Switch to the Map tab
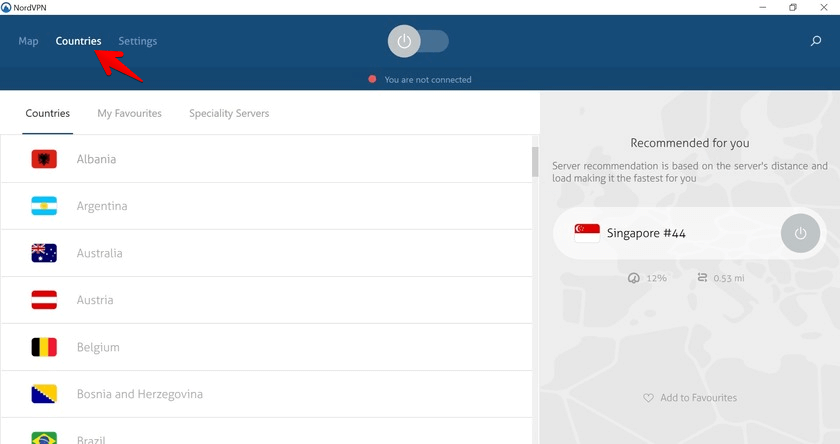Viewport: 840px width, 444px height. click(x=28, y=41)
